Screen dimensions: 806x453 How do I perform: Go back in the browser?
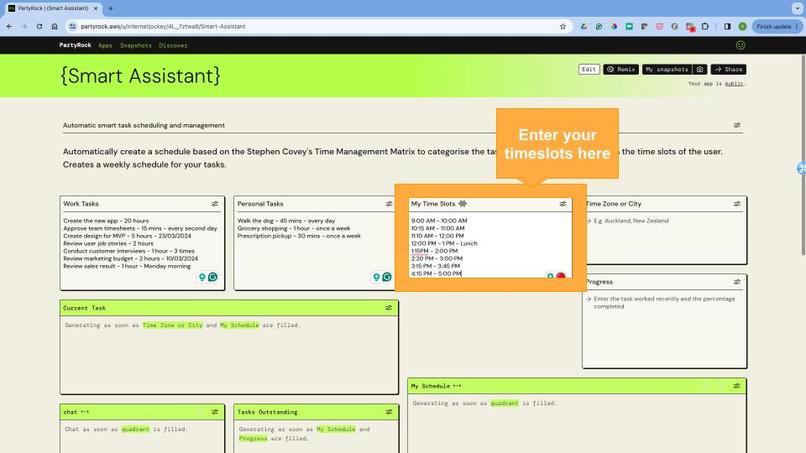pos(9,26)
